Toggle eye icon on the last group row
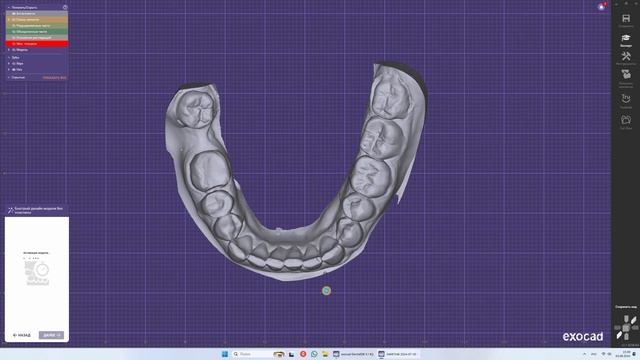Viewport: 640px width, 360px height. click(x=14, y=70)
